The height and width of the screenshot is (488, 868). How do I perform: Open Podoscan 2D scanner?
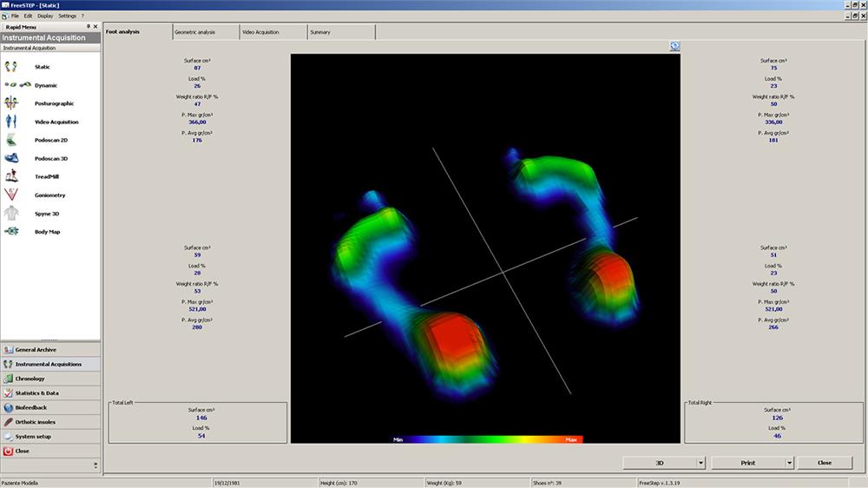pyautogui.click(x=12, y=140)
